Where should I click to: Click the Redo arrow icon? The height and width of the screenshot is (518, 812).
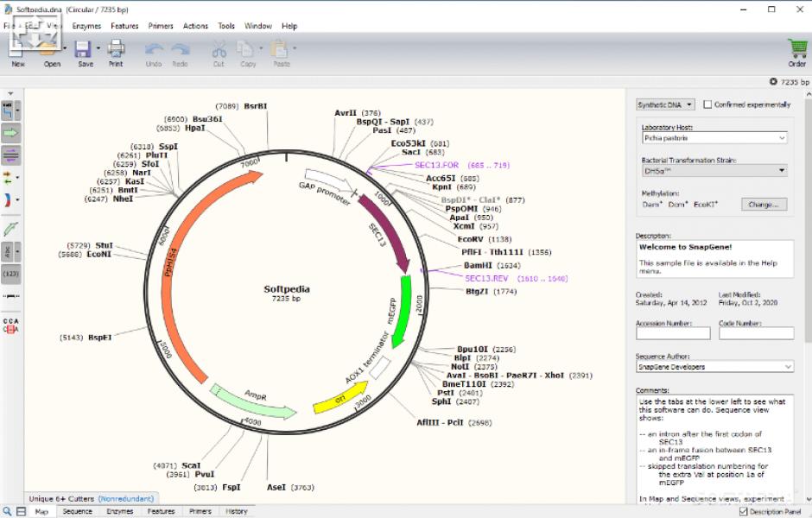181,50
